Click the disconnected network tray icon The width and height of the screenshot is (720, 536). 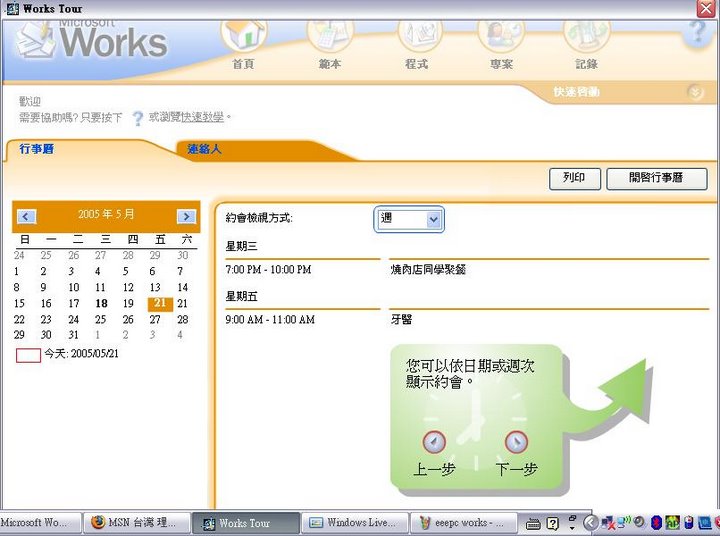click(608, 523)
